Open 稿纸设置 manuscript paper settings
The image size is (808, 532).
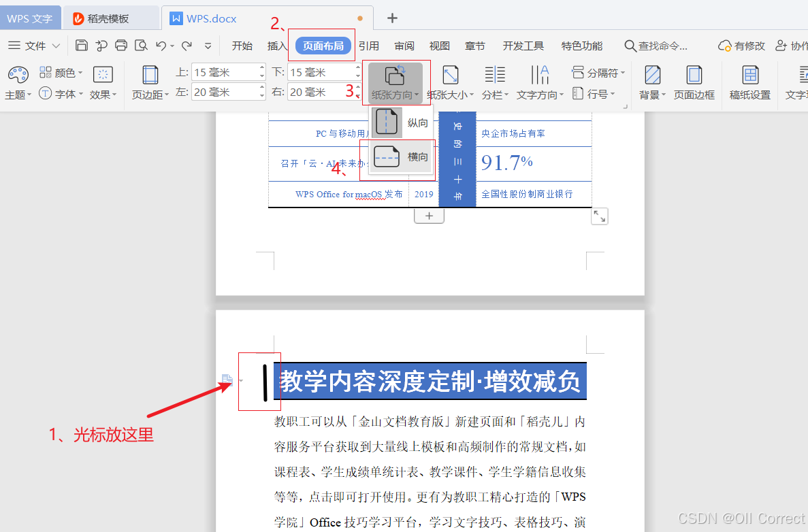coord(749,83)
